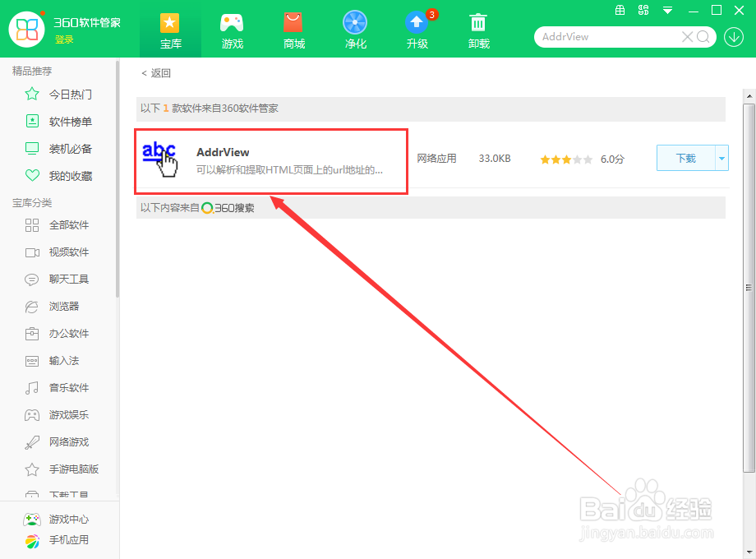Click the 聊天工具 chat bubble icon

pos(32,279)
